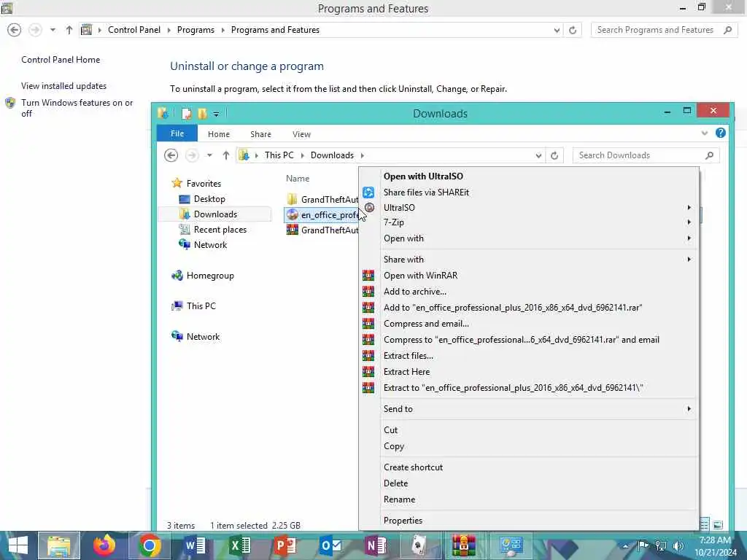This screenshot has height=560, width=747.
Task: Refresh Programs and Features address bar
Action: [573, 30]
